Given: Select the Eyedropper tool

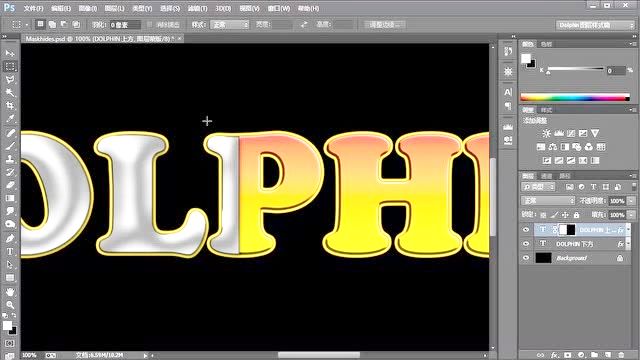Looking at the screenshot, I should (10, 119).
